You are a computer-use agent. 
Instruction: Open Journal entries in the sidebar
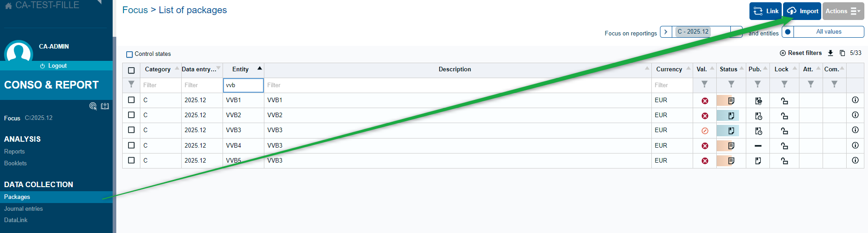click(24, 208)
